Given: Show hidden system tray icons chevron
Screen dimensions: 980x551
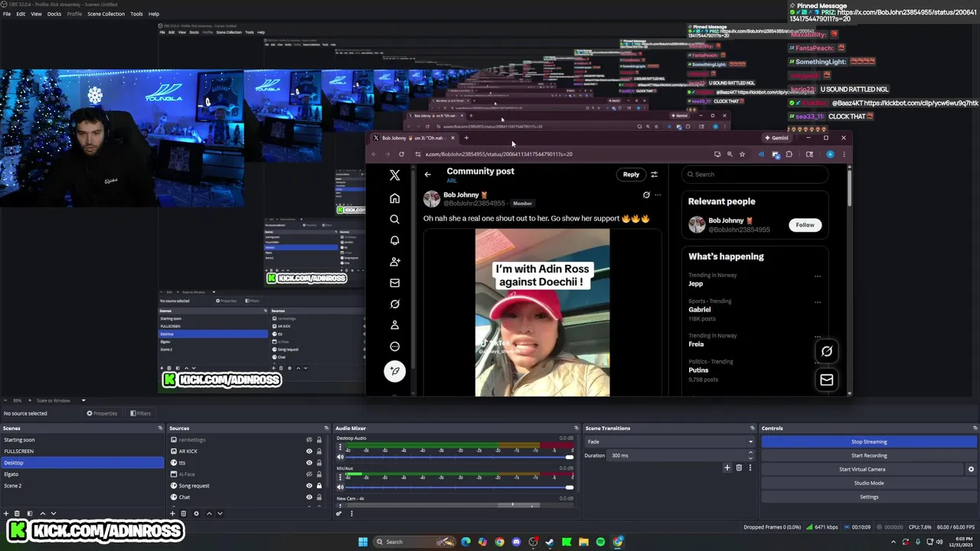Looking at the screenshot, I should pyautogui.click(x=892, y=542).
